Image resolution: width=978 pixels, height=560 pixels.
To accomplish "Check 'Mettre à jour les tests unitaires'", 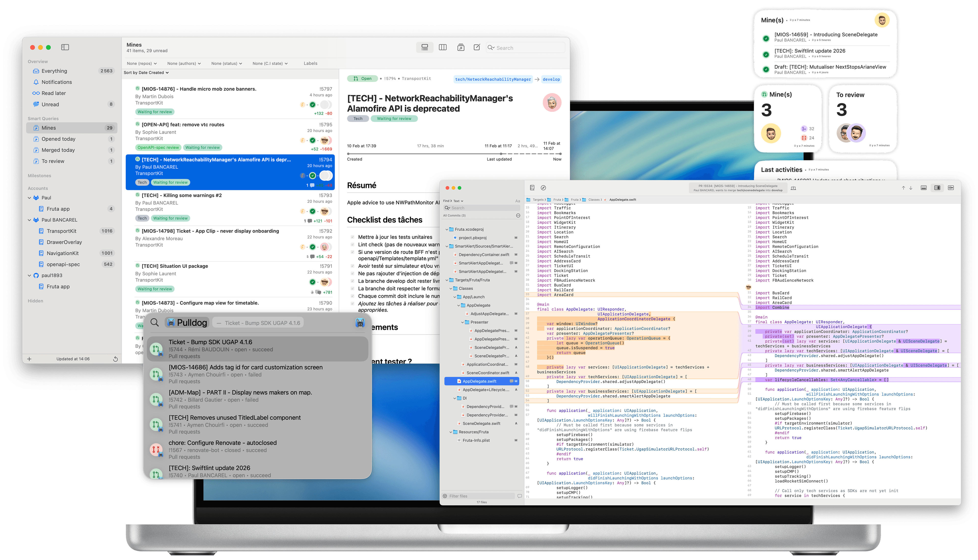I will click(352, 237).
